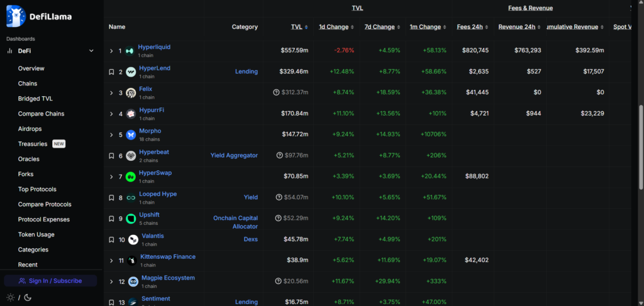Open Bridged TVL in the sidebar
644x306 pixels.
click(35, 99)
